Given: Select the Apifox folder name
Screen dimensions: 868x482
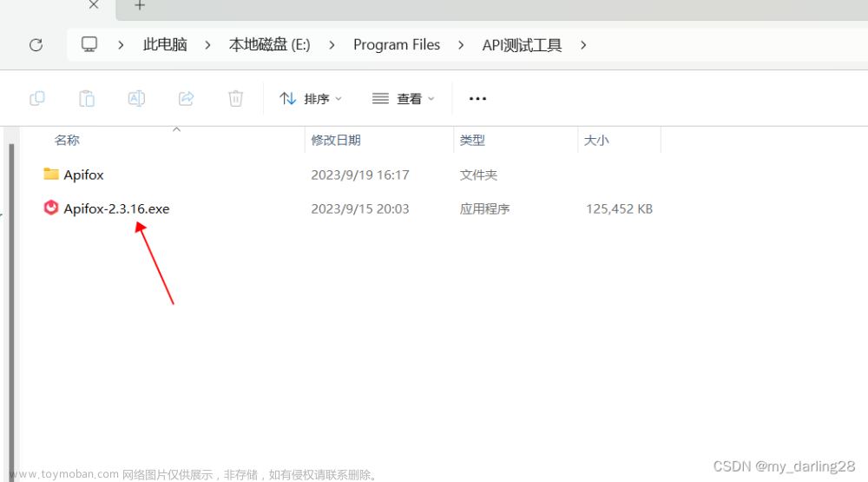Looking at the screenshot, I should pyautogui.click(x=83, y=175).
